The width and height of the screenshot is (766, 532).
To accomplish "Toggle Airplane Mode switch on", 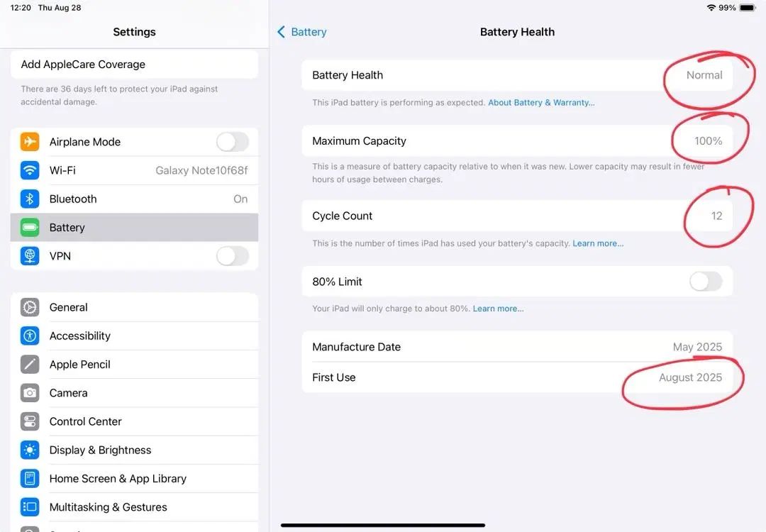I will pos(233,142).
